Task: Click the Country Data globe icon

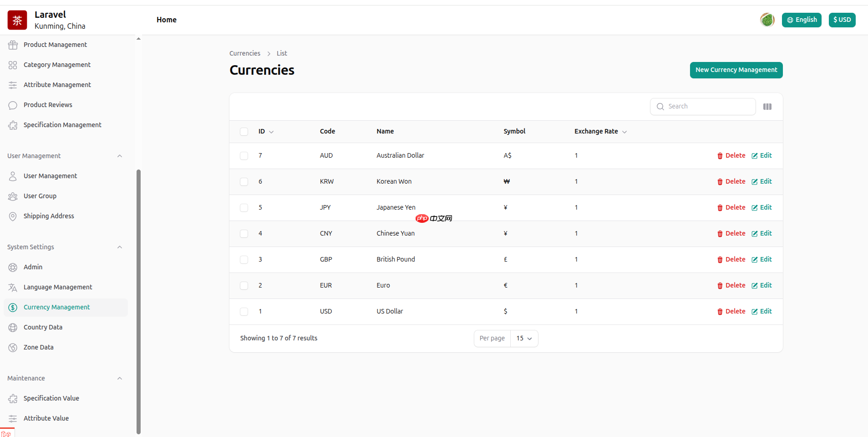Action: click(x=13, y=328)
